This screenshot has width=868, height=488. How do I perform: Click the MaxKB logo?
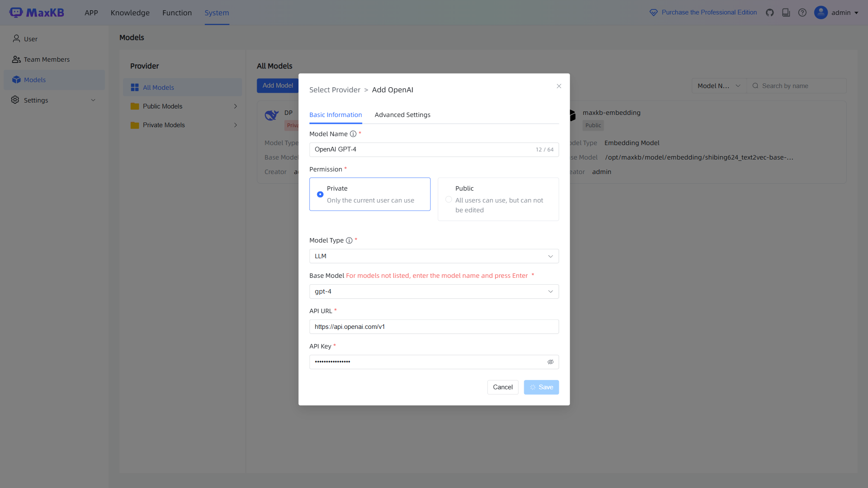point(37,13)
